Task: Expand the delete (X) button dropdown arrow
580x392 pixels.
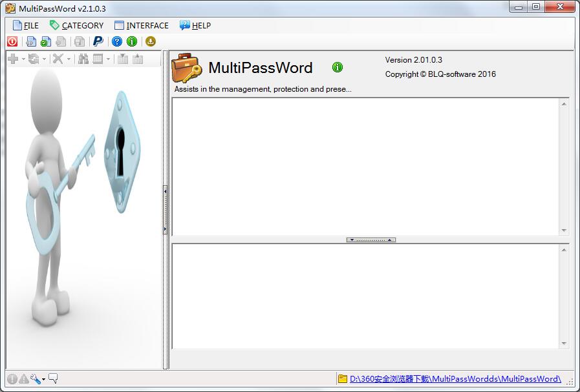Action: coord(69,59)
